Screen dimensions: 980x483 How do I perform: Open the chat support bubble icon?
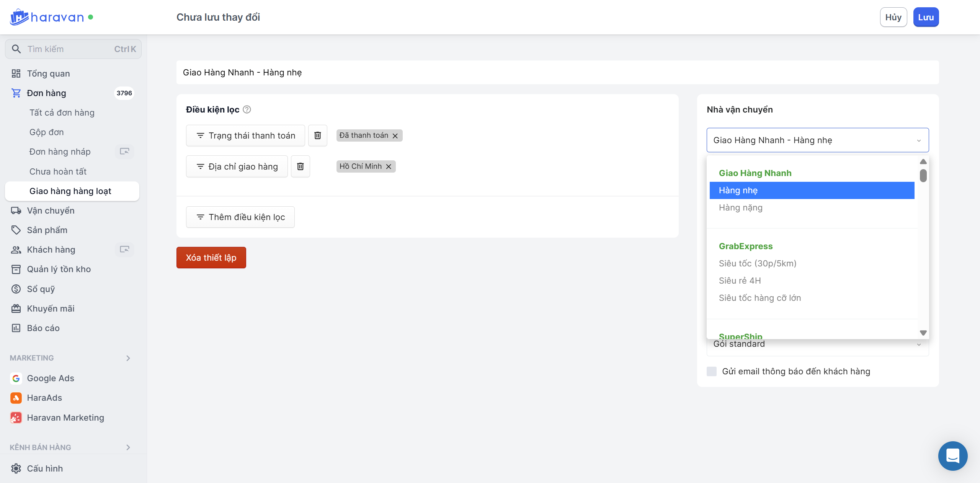[952, 455]
